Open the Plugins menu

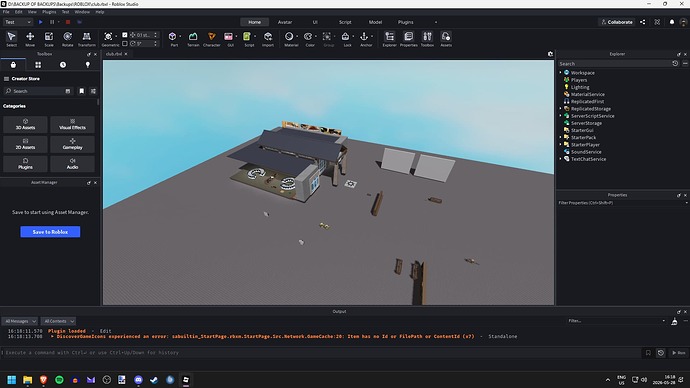[x=49, y=12]
